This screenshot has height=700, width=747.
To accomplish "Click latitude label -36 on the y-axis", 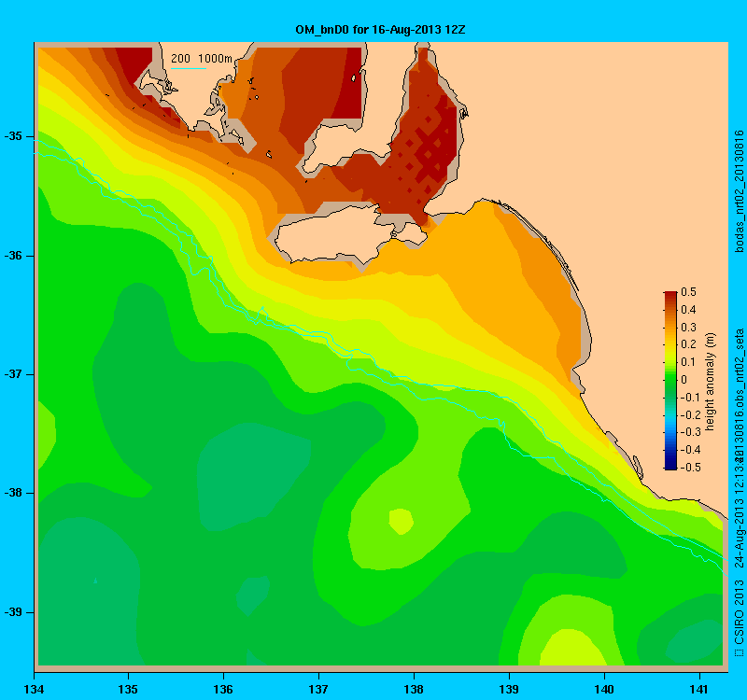I will pyautogui.click(x=13, y=256).
